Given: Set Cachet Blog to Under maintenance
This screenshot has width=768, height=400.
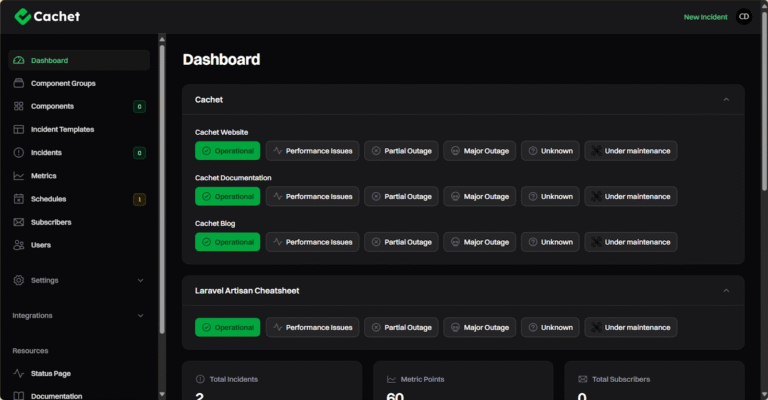Looking at the screenshot, I should tap(631, 242).
